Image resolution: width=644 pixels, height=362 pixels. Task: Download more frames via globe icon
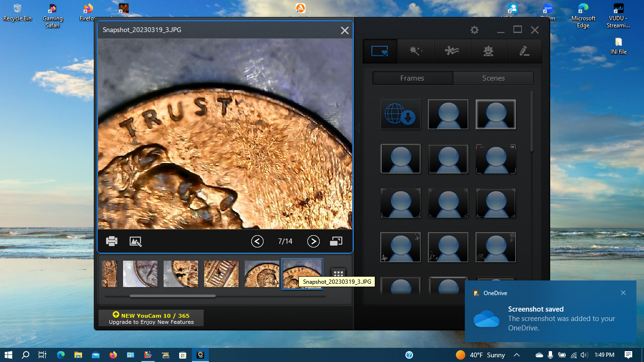pos(401,114)
